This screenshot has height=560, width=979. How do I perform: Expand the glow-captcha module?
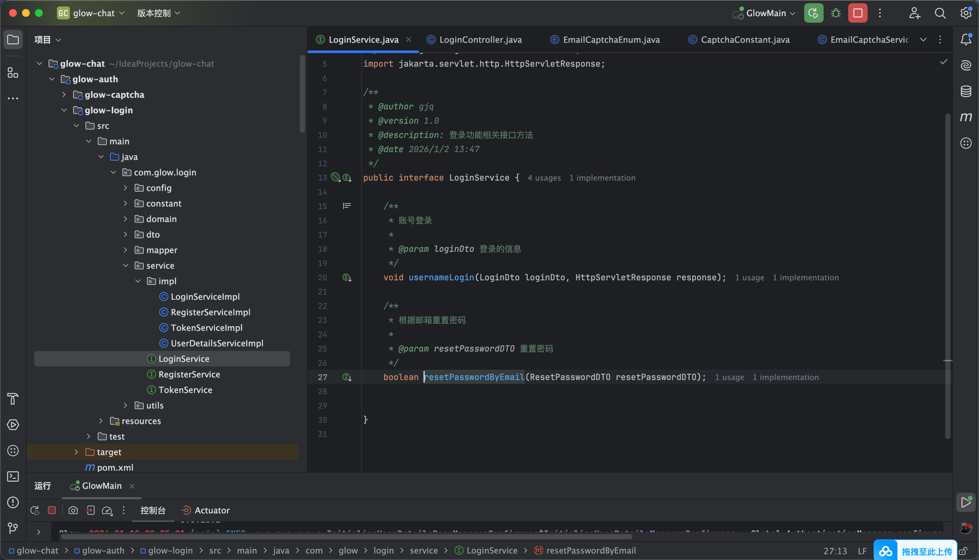coord(64,95)
